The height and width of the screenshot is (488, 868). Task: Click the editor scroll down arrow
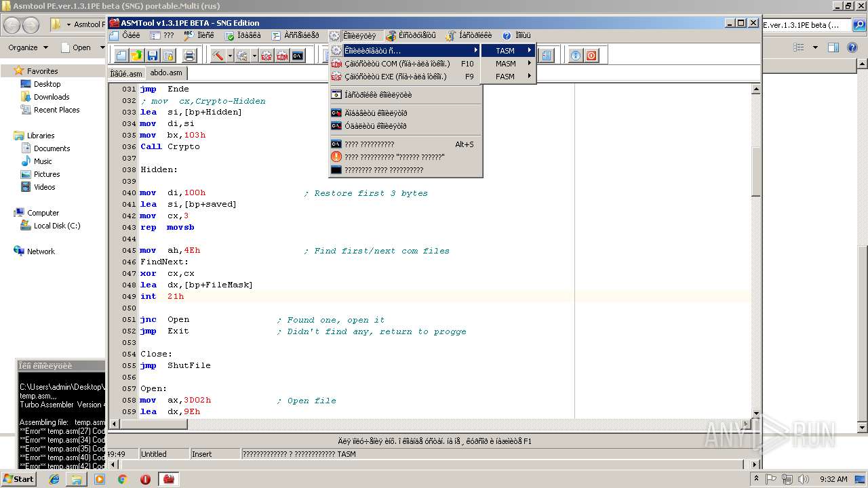pyautogui.click(x=756, y=413)
